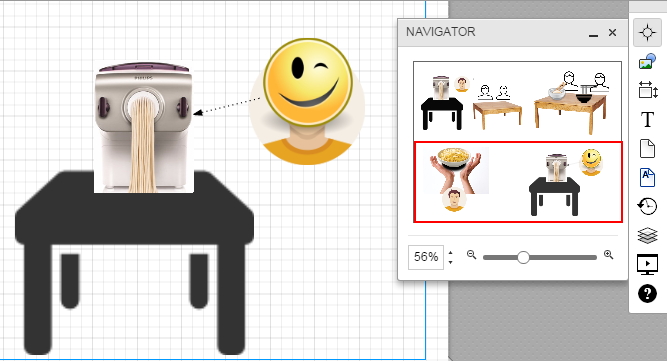Increase zoom with stepper up arrow

pos(450,253)
